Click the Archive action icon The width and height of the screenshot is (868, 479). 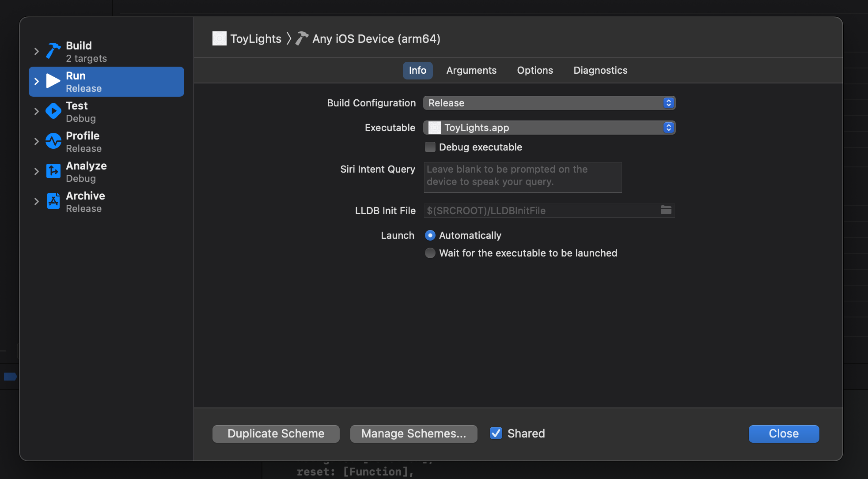(x=53, y=201)
